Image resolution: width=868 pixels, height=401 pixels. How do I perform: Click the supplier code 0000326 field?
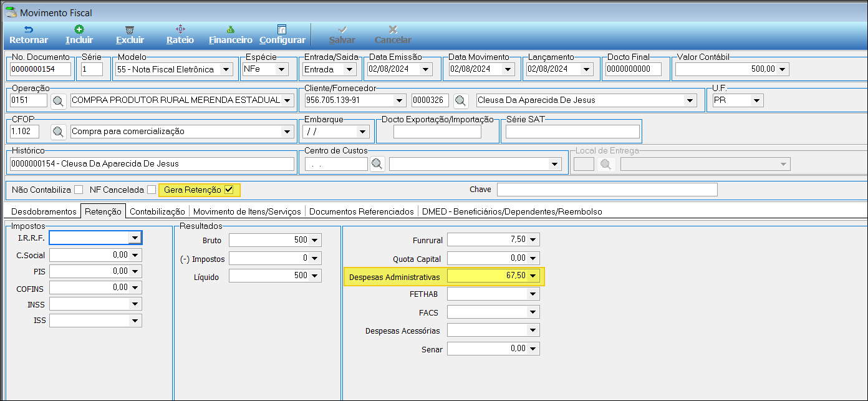(x=430, y=100)
